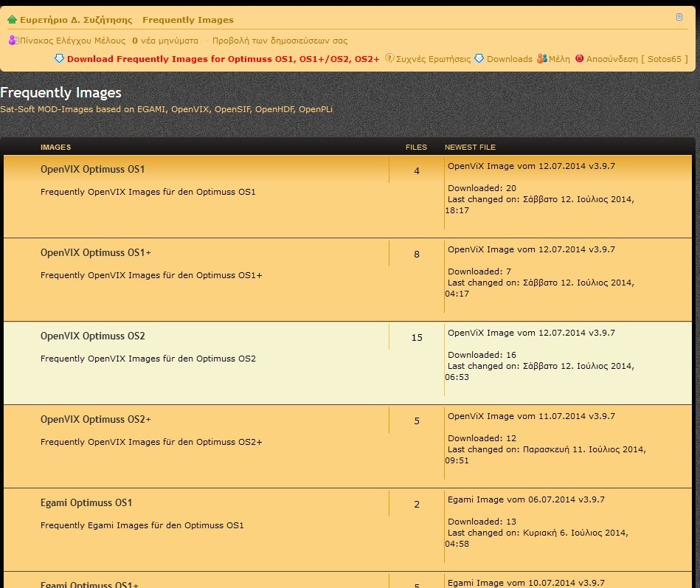Screen dimensions: 700x588
Task: Click the NEWEST FILE column header
Action: (x=470, y=148)
